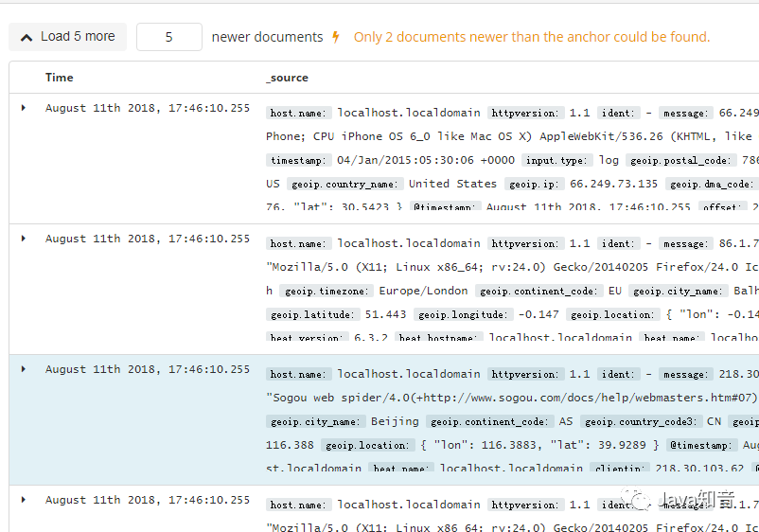Click geoip.dma_code field label
Image resolution: width=759 pixels, height=532 pixels.
pos(712,185)
